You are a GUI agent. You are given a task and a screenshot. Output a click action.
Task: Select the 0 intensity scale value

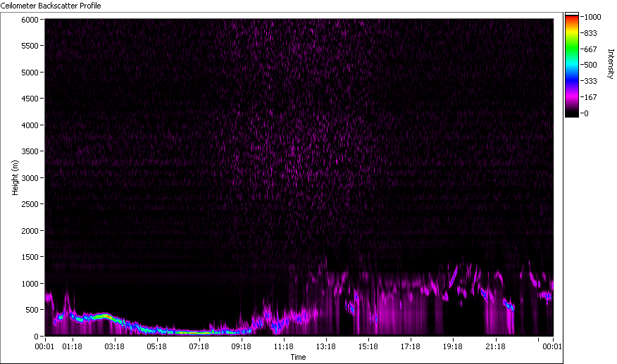[x=586, y=113]
